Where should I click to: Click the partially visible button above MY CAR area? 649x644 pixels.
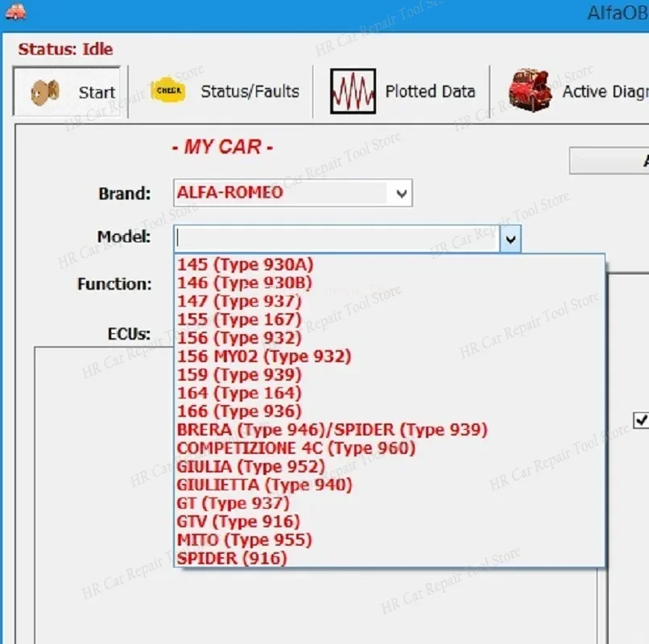click(x=620, y=160)
